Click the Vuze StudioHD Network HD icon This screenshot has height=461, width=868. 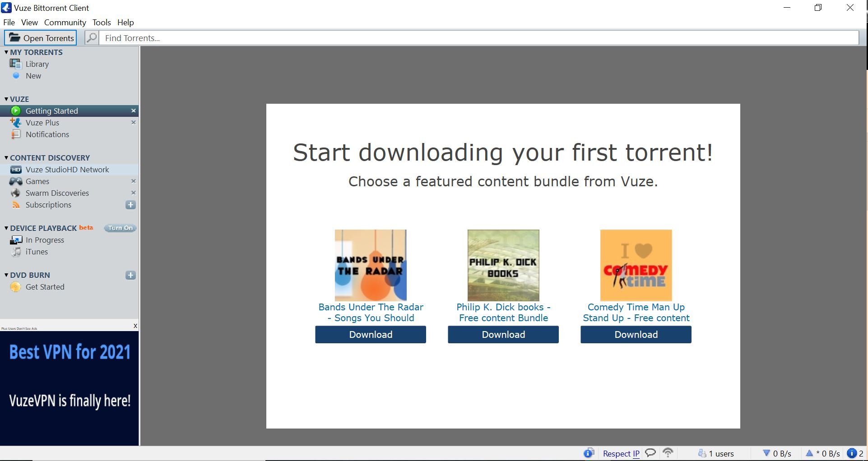pyautogui.click(x=16, y=170)
